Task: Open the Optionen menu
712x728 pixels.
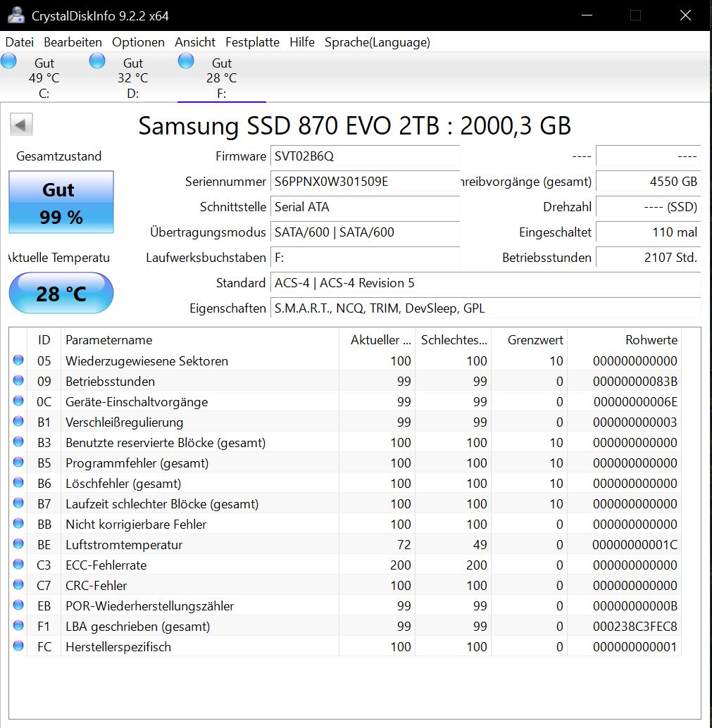Action: tap(138, 42)
